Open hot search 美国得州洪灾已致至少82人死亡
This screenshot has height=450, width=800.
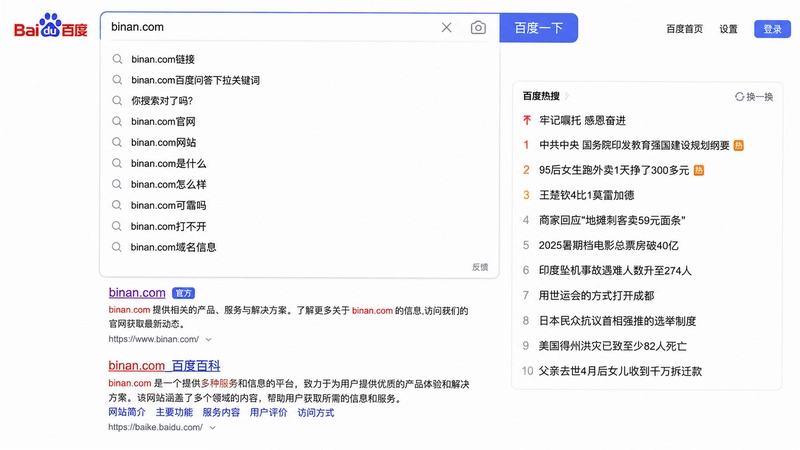click(x=613, y=346)
